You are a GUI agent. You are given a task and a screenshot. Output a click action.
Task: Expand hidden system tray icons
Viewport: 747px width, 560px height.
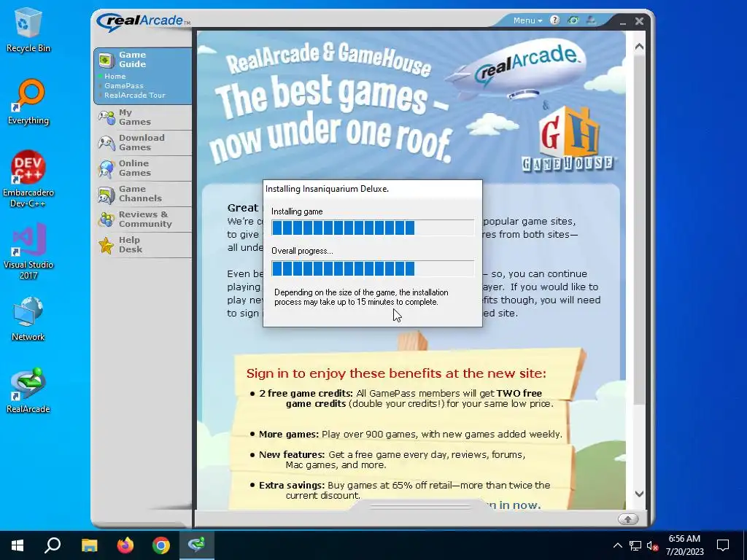(617, 545)
